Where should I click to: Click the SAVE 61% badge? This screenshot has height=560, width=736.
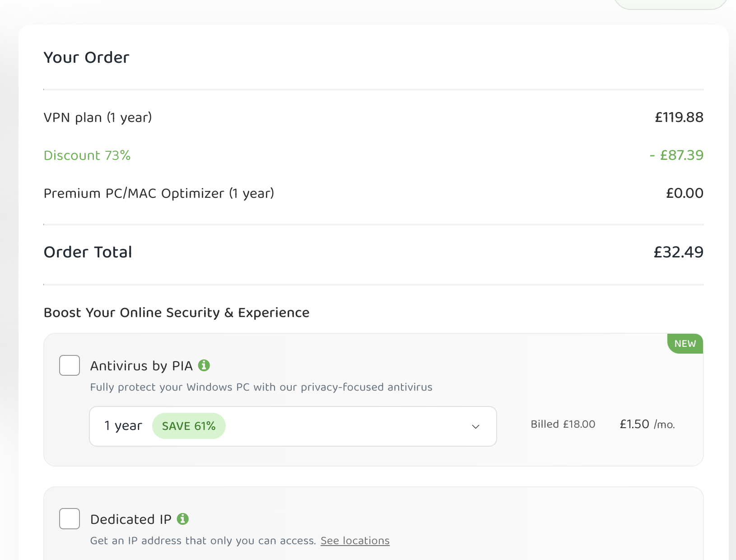tap(189, 426)
